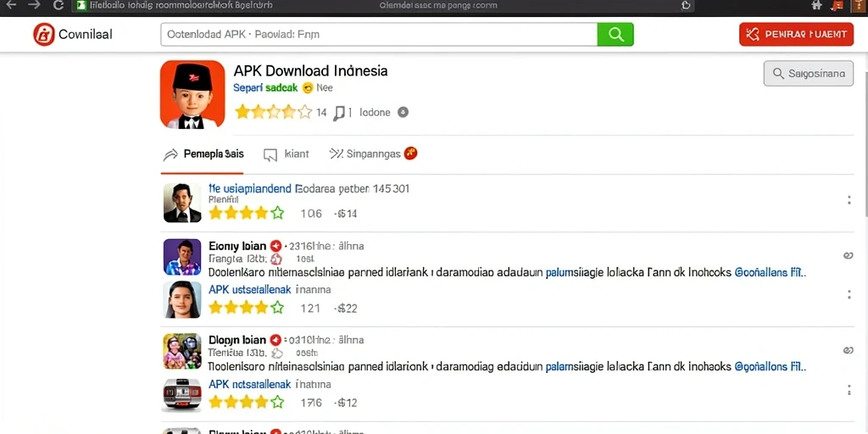Click star rating in row with 106
The image size is (868, 434).
pos(247,213)
